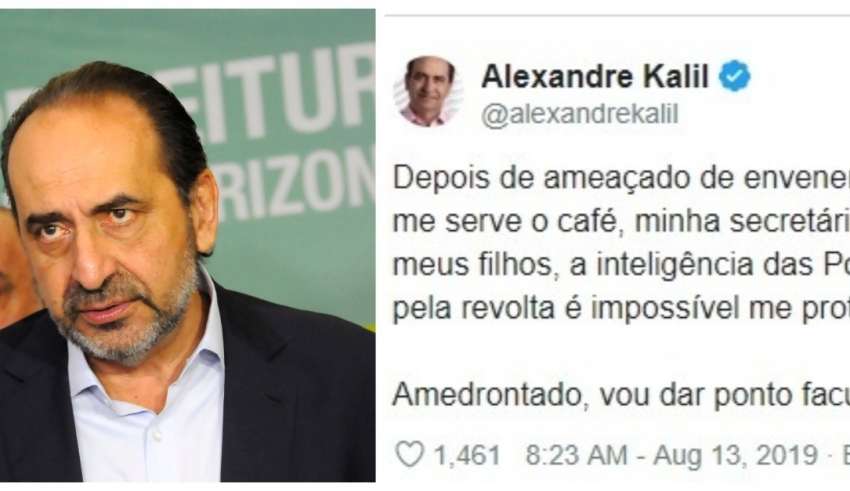The height and width of the screenshot is (491, 850).
Task: Click the blue verified badge
Action: point(735,76)
